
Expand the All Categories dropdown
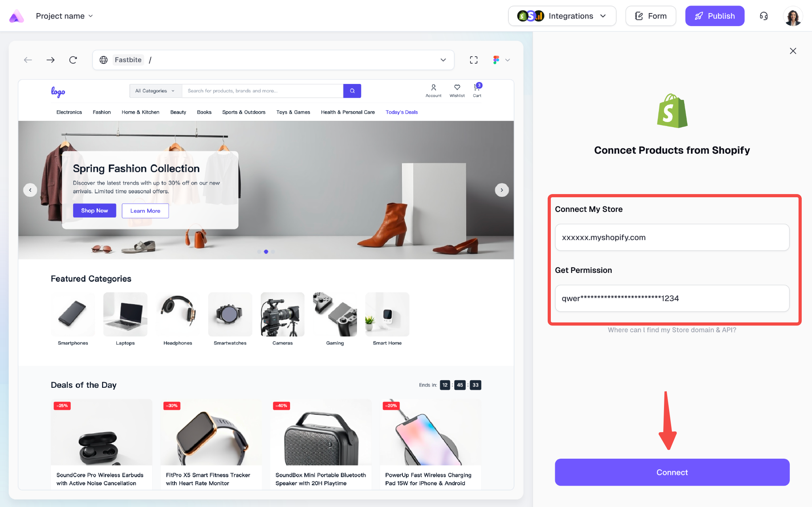(155, 91)
